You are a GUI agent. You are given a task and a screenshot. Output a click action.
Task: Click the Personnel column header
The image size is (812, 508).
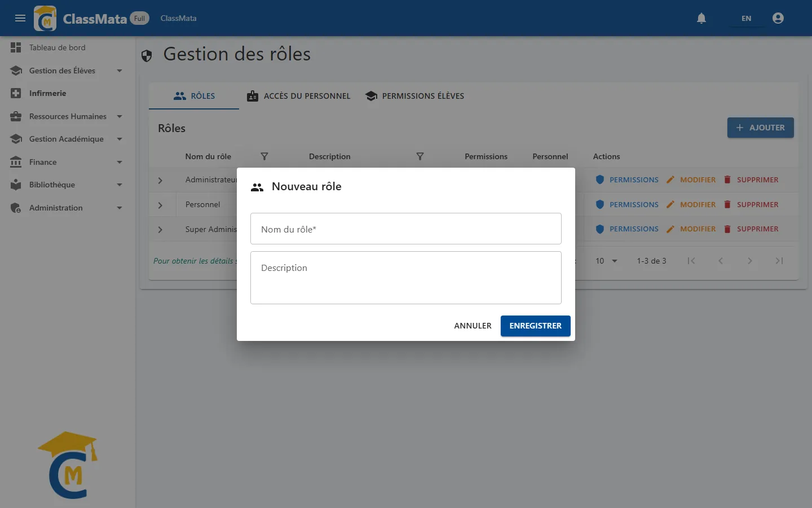point(550,156)
